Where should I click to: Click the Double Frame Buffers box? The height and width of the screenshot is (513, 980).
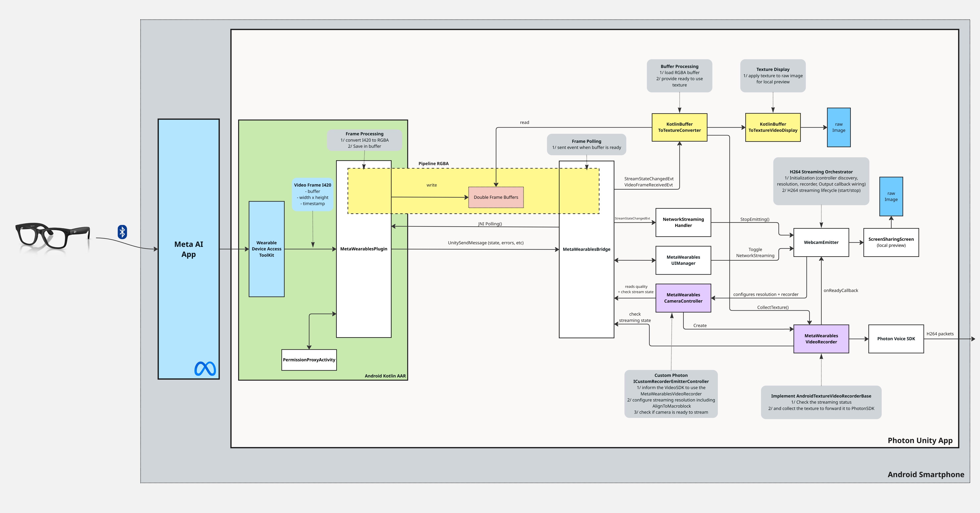point(496,197)
